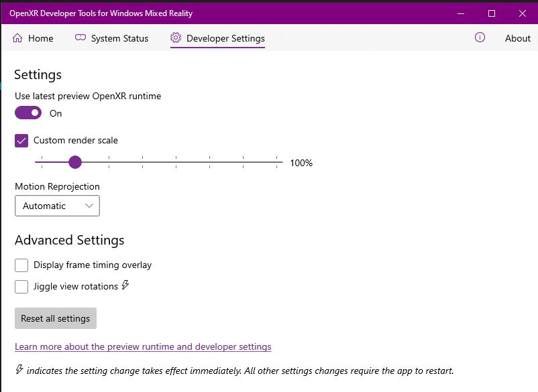Click the gear icon for Developer Settings
Viewport: 538px width, 392px height.
coord(176,38)
